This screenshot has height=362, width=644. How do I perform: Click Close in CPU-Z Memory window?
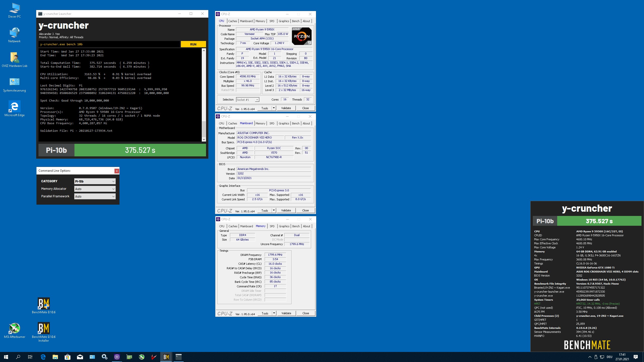pos(306,313)
